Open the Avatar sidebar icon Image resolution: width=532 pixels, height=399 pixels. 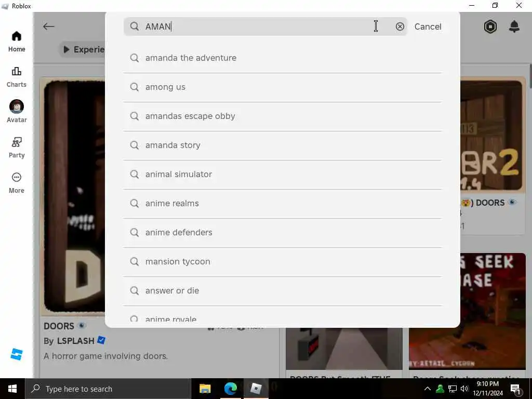pyautogui.click(x=16, y=111)
